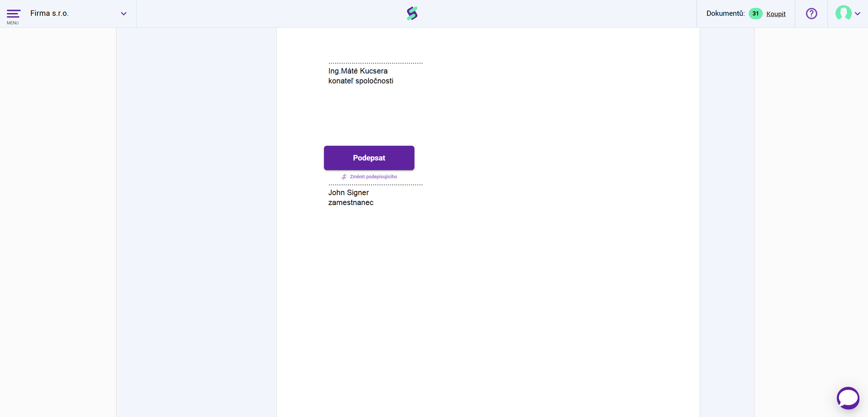Open the Koupit link
This screenshot has height=417, width=868.
tap(776, 14)
